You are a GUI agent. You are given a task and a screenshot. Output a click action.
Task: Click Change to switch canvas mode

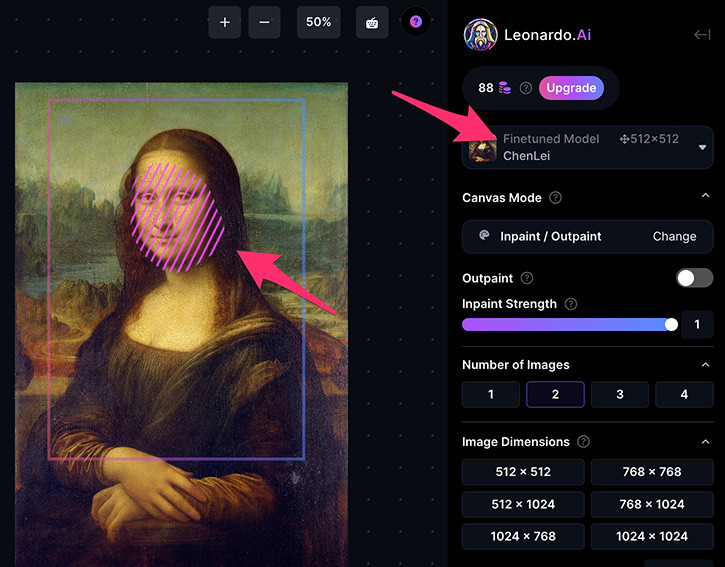point(674,236)
